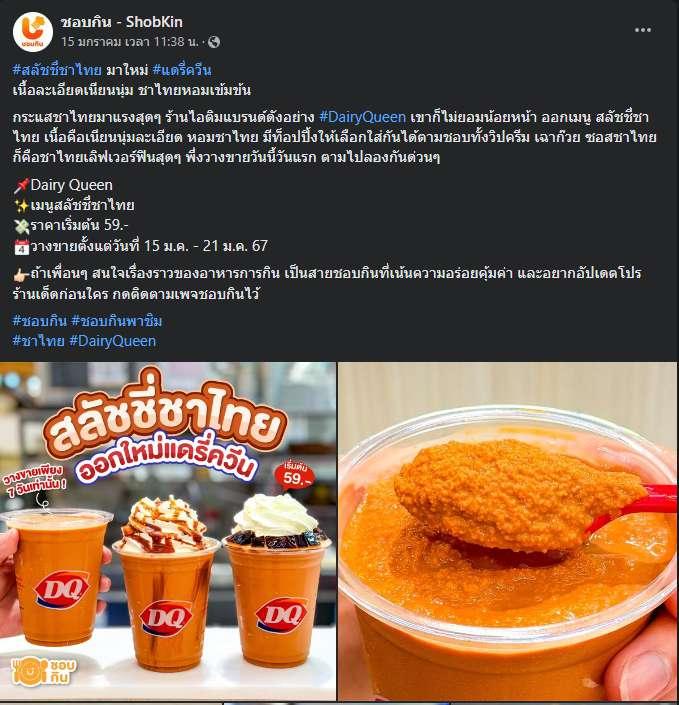Image resolution: width=679 pixels, height=705 pixels.
Task: Open the Thai tea slushie promo photo
Action: (168, 531)
